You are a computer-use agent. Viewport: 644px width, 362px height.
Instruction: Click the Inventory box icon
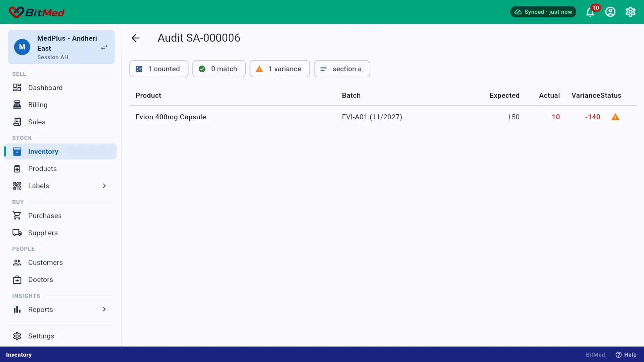point(17,152)
